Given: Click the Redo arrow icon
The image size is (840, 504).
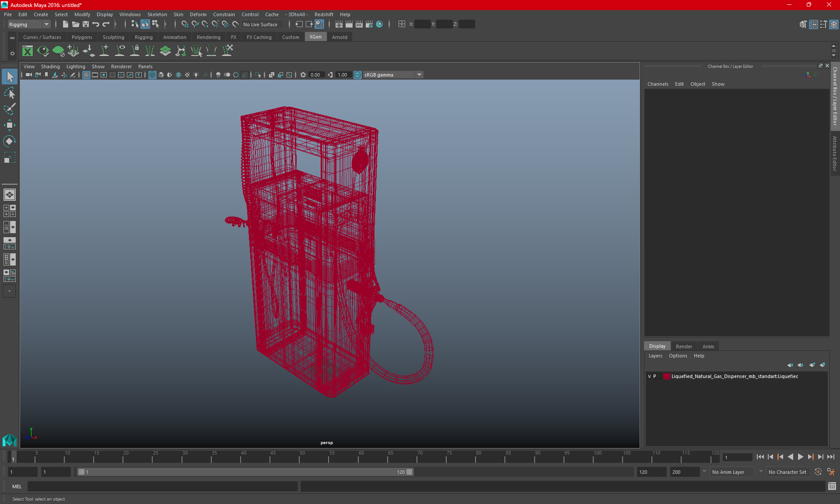Looking at the screenshot, I should tap(106, 24).
